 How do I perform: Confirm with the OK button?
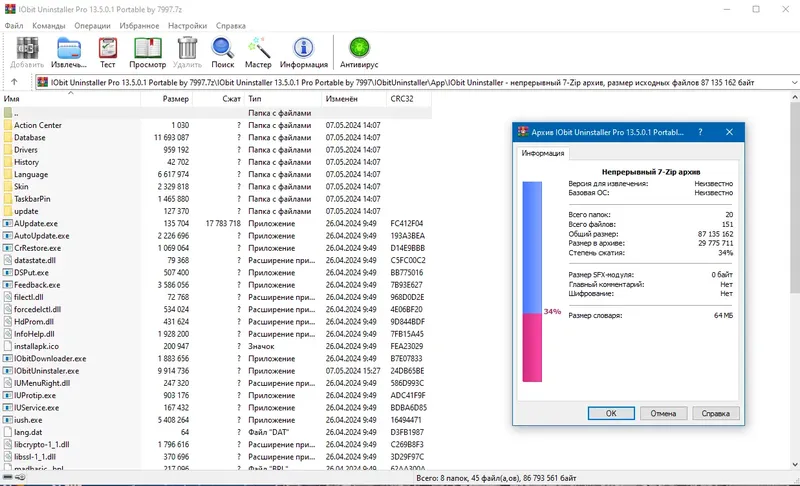click(x=611, y=413)
